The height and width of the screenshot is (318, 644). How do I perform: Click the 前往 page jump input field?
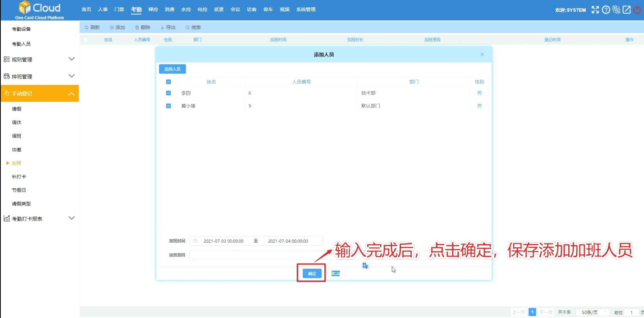[632, 312]
